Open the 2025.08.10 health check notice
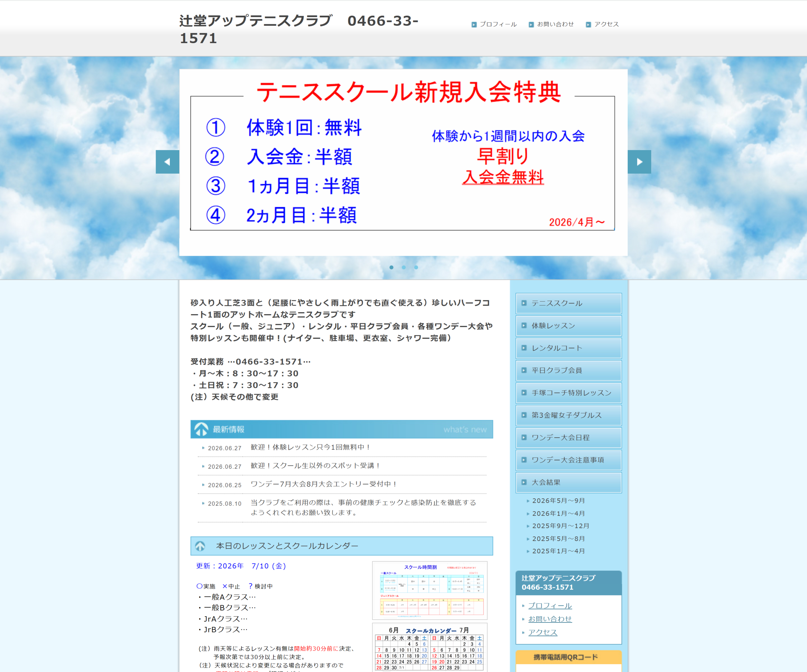 (x=363, y=508)
